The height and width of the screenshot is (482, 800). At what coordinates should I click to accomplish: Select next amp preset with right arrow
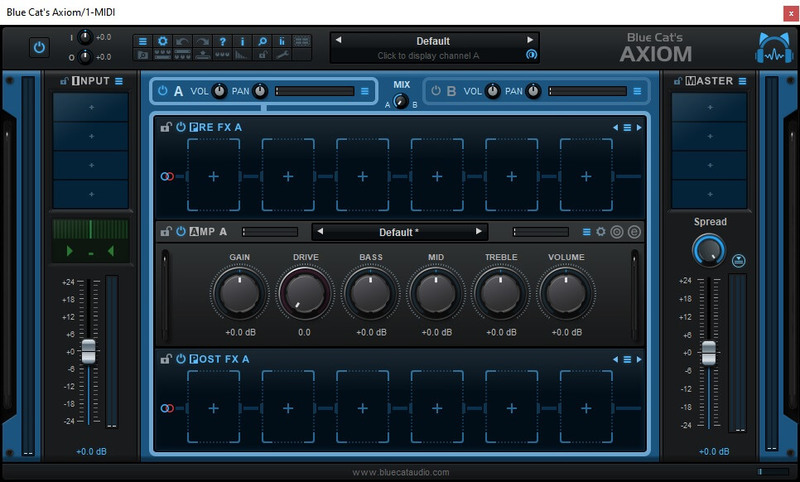click(x=479, y=232)
